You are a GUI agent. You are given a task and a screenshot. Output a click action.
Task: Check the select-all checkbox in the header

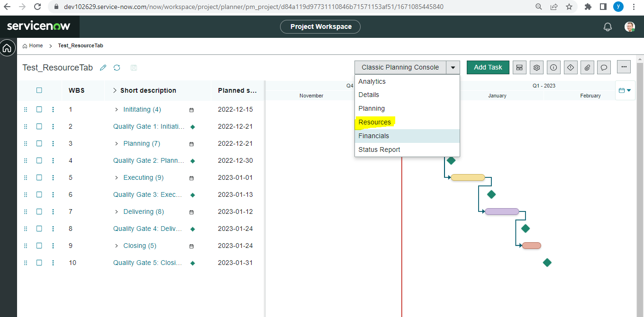coord(39,90)
